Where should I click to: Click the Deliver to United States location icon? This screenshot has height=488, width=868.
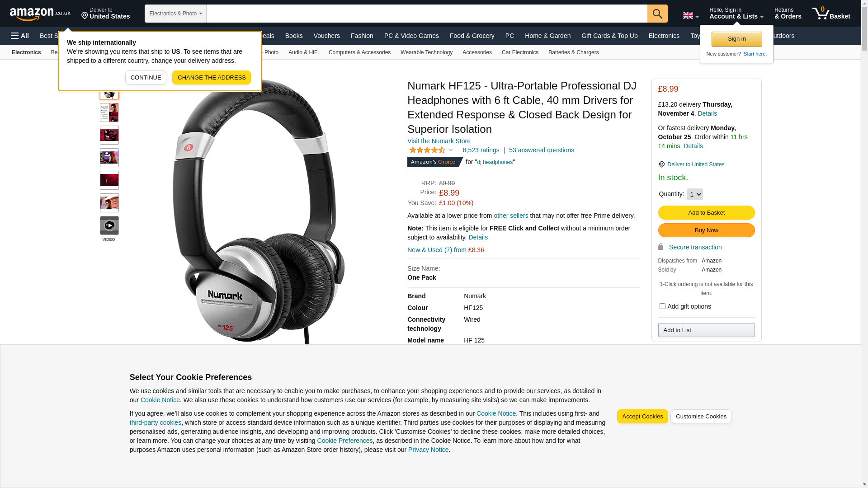coord(661,164)
